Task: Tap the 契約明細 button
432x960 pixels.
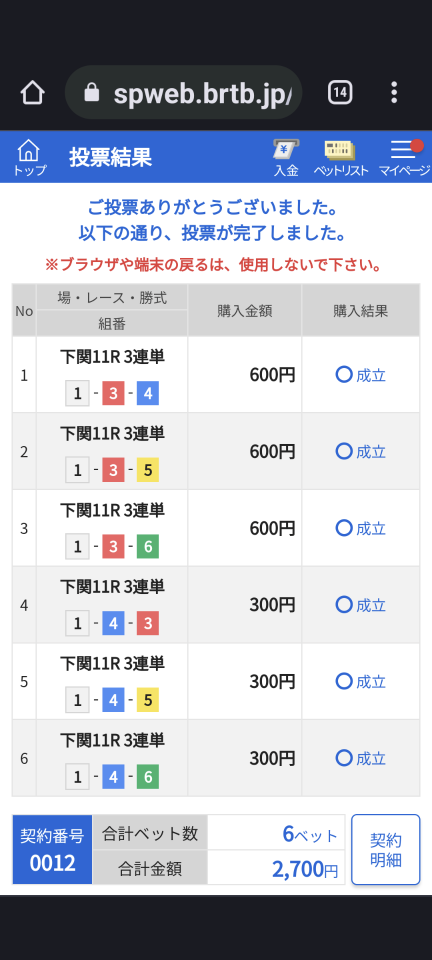Action: click(385, 849)
